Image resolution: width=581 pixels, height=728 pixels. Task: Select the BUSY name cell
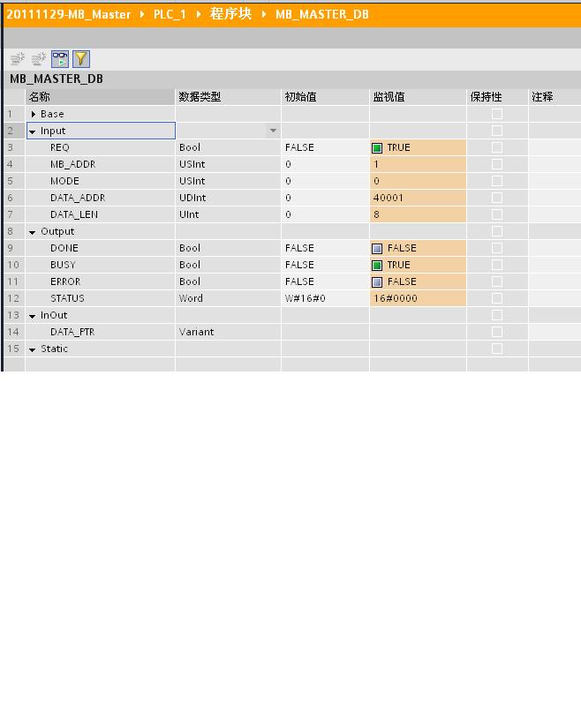tap(100, 265)
